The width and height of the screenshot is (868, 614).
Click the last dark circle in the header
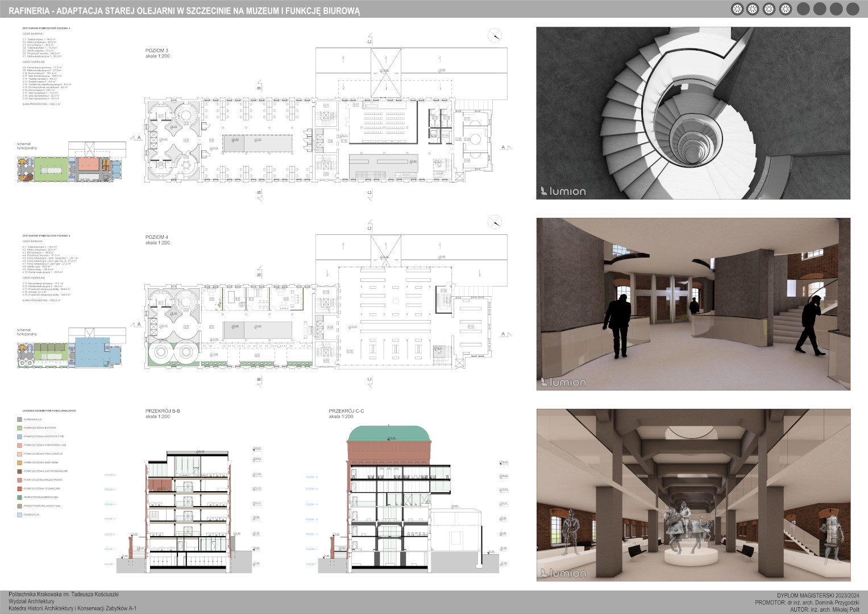click(853, 9)
